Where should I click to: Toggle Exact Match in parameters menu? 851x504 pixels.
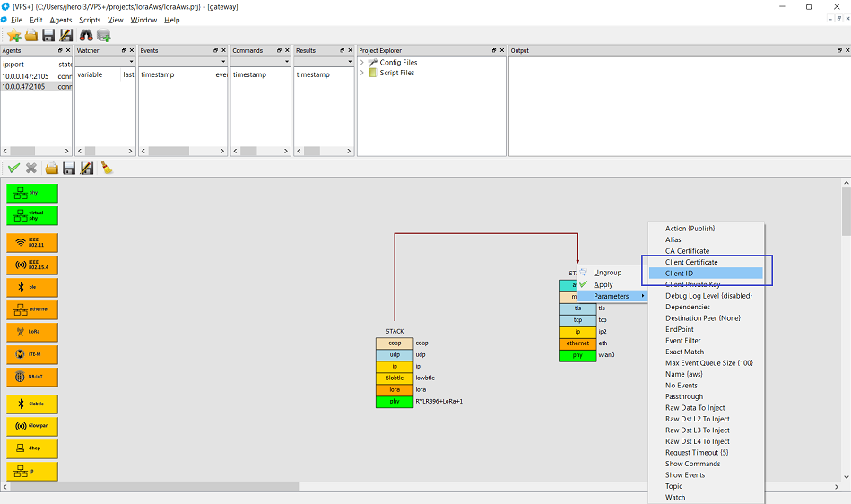click(684, 352)
